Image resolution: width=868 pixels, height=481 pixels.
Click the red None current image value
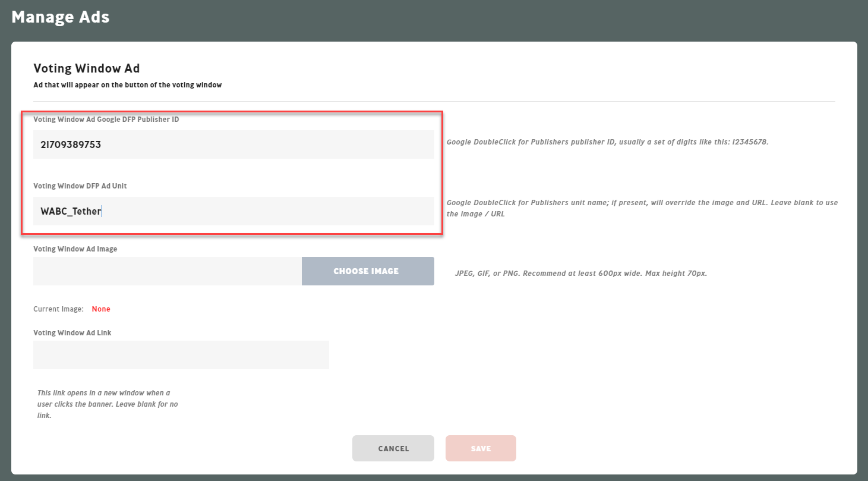[101, 309]
